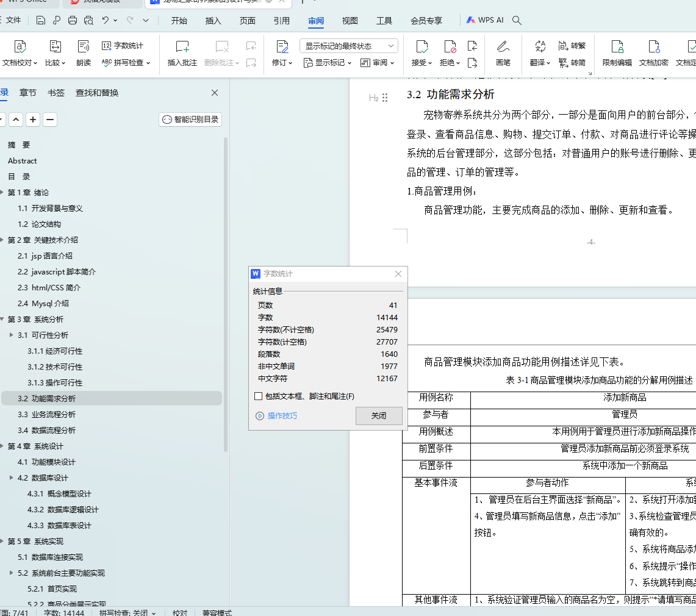
Task: Click the previous change icon
Action: (472, 46)
